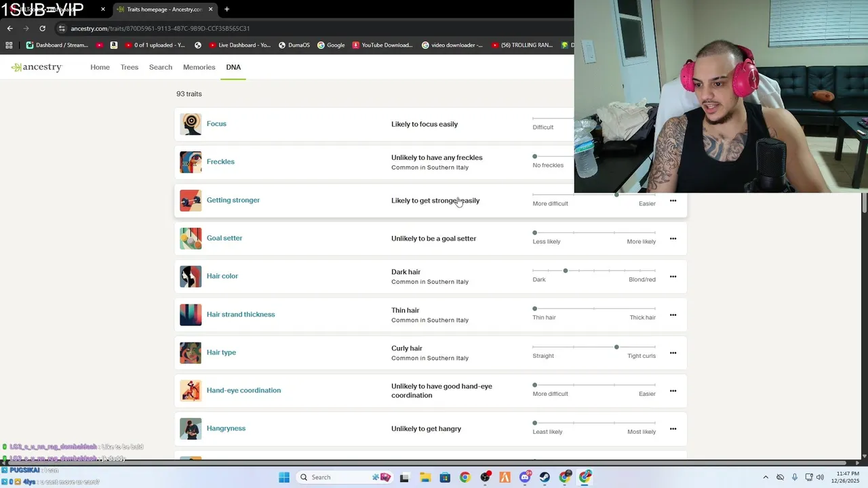868x488 pixels.
Task: Open the Windows Start menu
Action: (x=284, y=477)
